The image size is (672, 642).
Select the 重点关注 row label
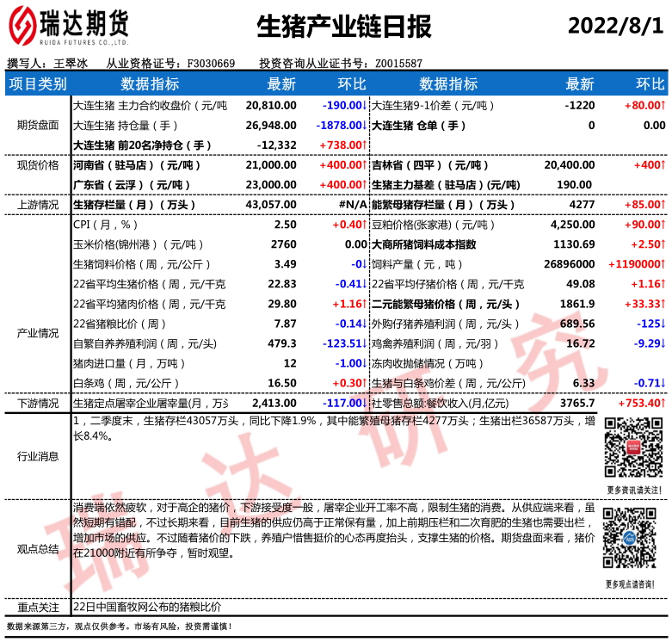38,607
